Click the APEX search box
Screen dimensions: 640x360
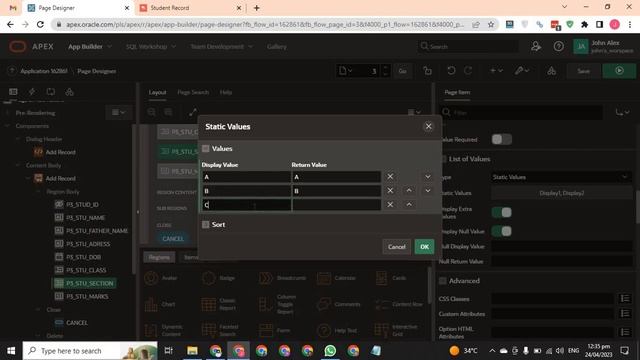click(x=469, y=47)
